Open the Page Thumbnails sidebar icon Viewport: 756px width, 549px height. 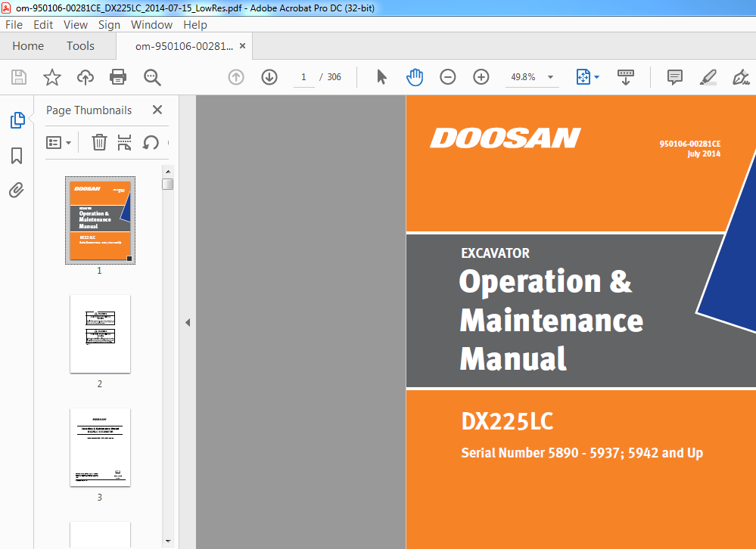17,120
